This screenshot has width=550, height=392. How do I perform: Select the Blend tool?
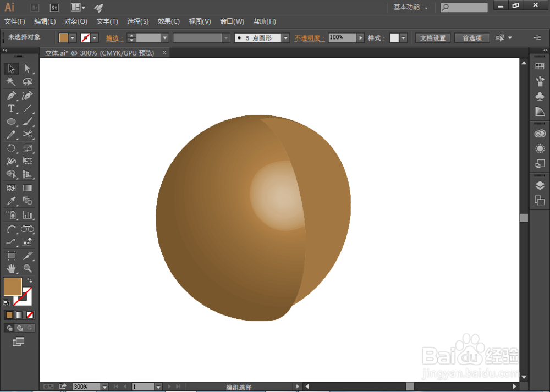click(x=28, y=201)
